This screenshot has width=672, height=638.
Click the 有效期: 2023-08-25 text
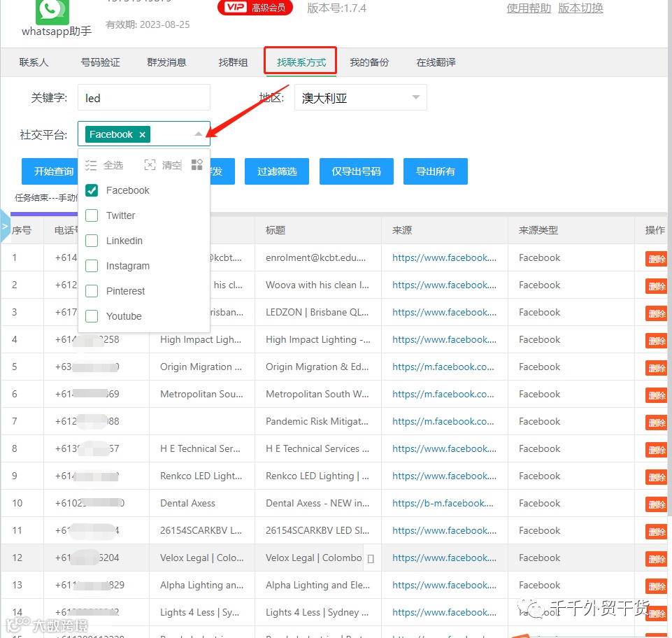tap(148, 25)
